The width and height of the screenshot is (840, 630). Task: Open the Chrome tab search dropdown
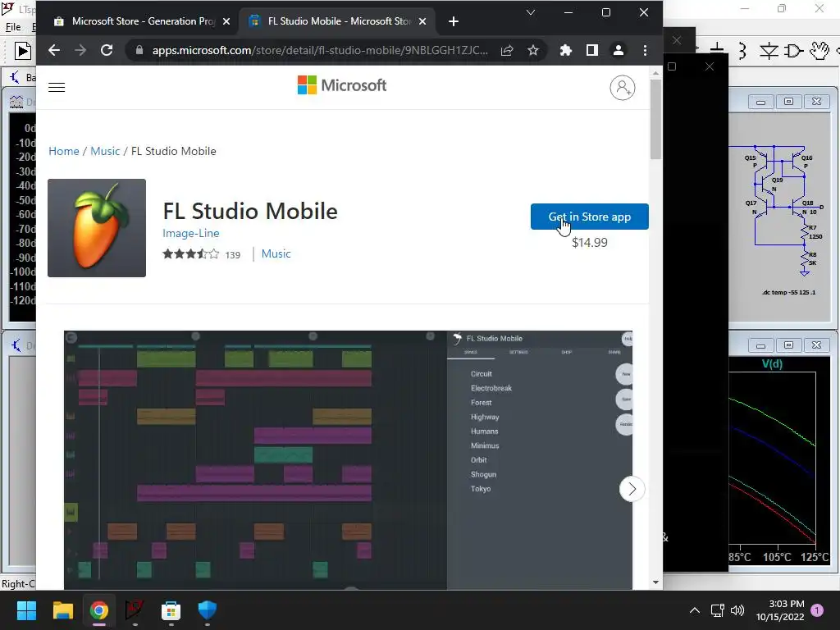pos(531,12)
